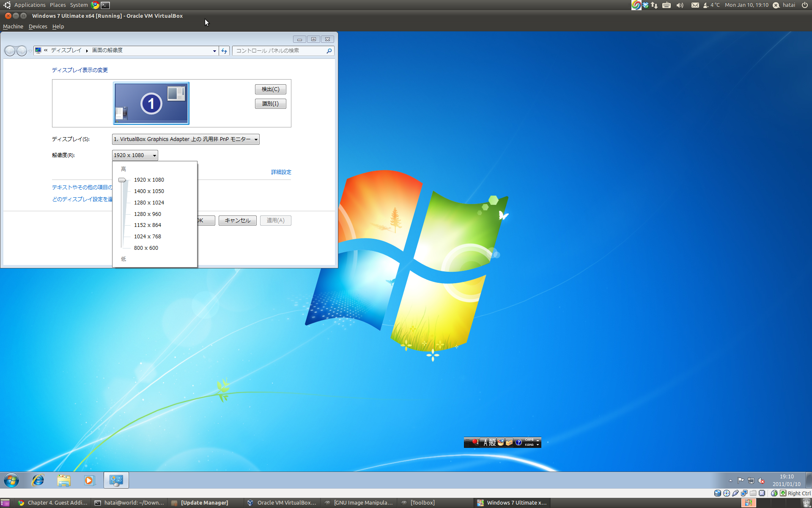This screenshot has height=508, width=812.
Task: Click VirtualBox optical disc indicator icon
Action: 727,493
